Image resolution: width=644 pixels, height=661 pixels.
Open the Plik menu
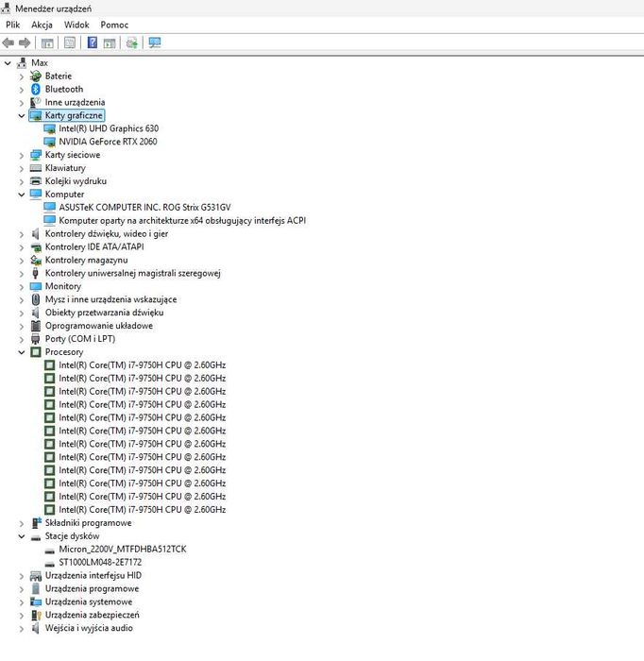[x=12, y=25]
